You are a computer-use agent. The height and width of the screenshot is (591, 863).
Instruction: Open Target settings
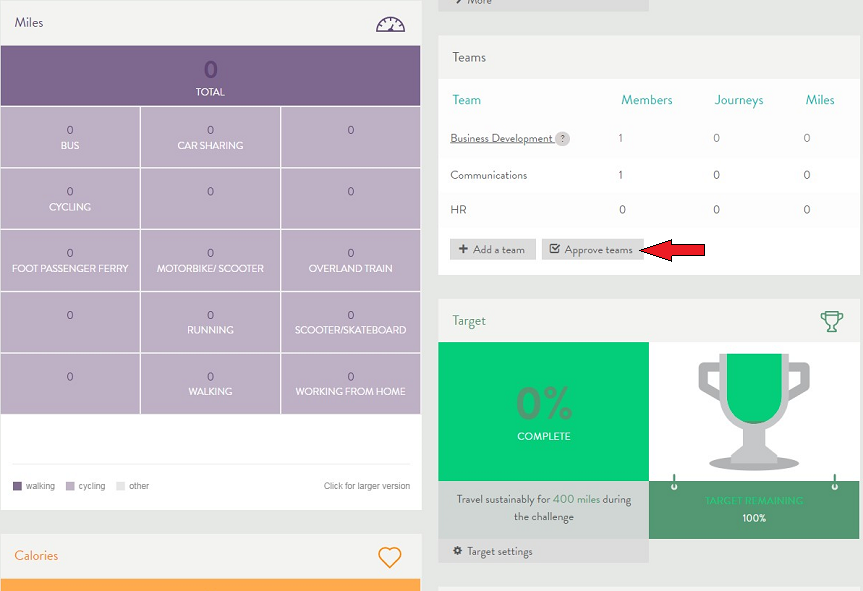(x=499, y=551)
